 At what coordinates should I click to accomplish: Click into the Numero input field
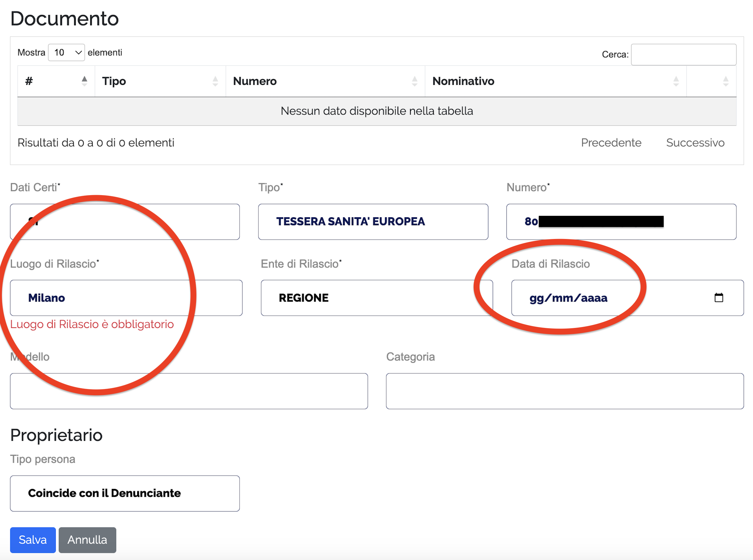pyautogui.click(x=698, y=222)
